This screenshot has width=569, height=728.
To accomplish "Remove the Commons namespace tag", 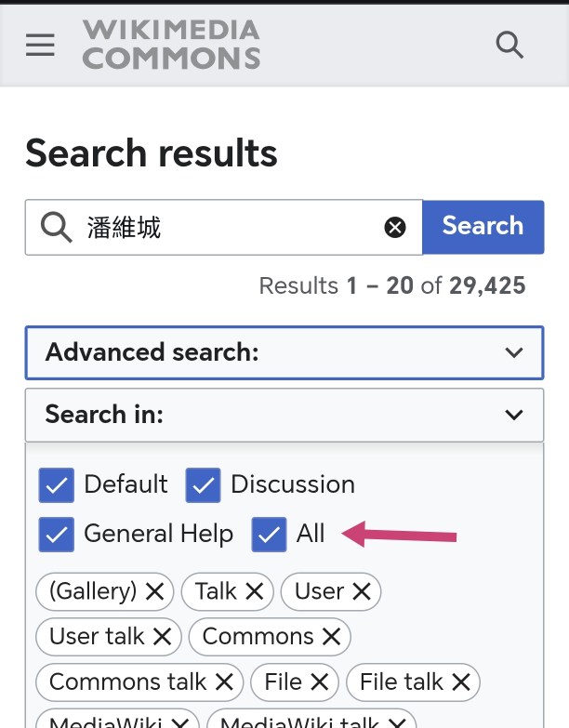I will click(x=331, y=637).
